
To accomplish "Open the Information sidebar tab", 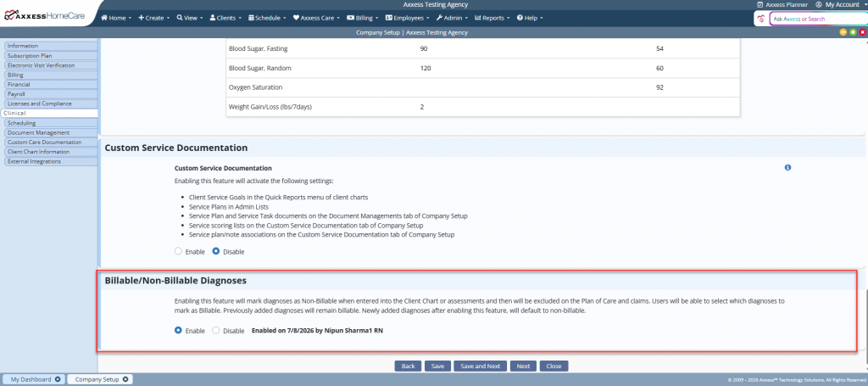I will point(51,46).
